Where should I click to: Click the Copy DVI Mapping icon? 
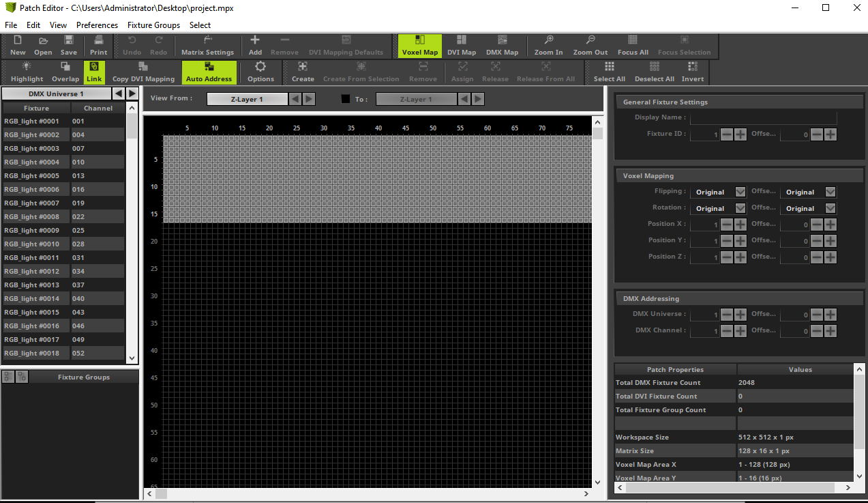[x=143, y=72]
